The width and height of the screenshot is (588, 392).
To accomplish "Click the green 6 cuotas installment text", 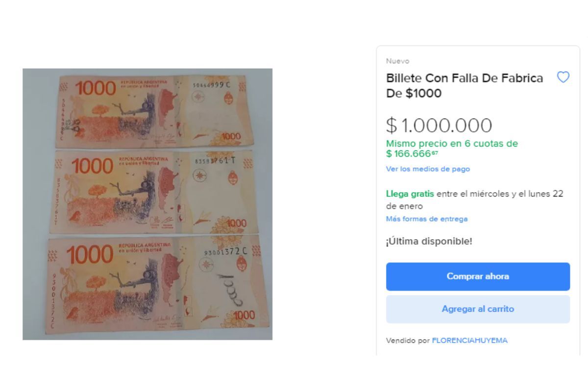I will 452,148.
